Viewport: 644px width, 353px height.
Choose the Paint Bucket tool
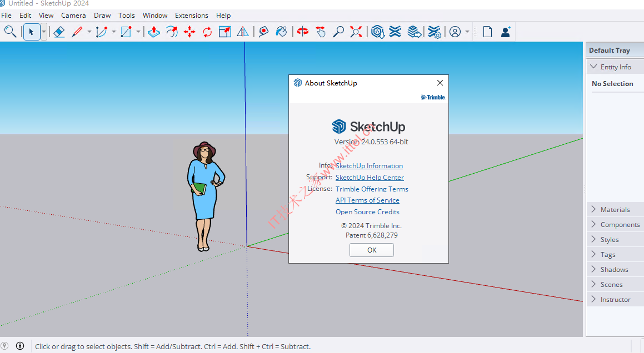[x=281, y=32]
